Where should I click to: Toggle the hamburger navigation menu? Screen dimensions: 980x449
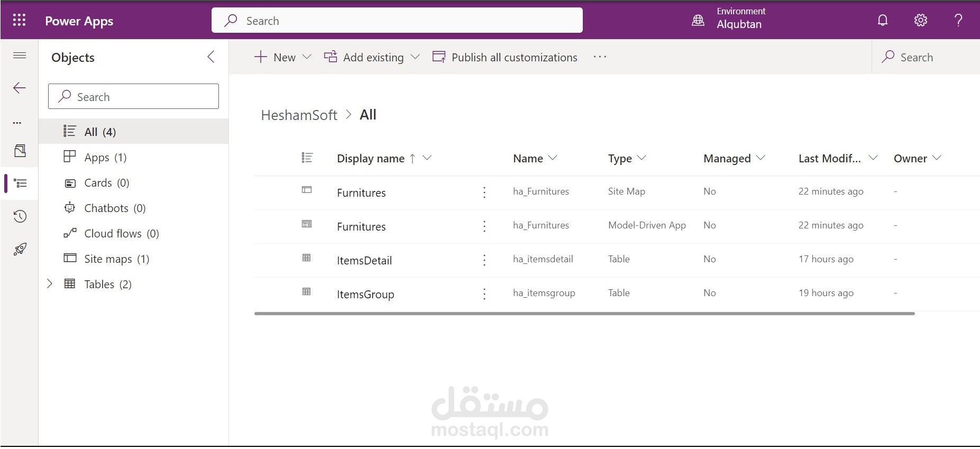click(x=20, y=56)
